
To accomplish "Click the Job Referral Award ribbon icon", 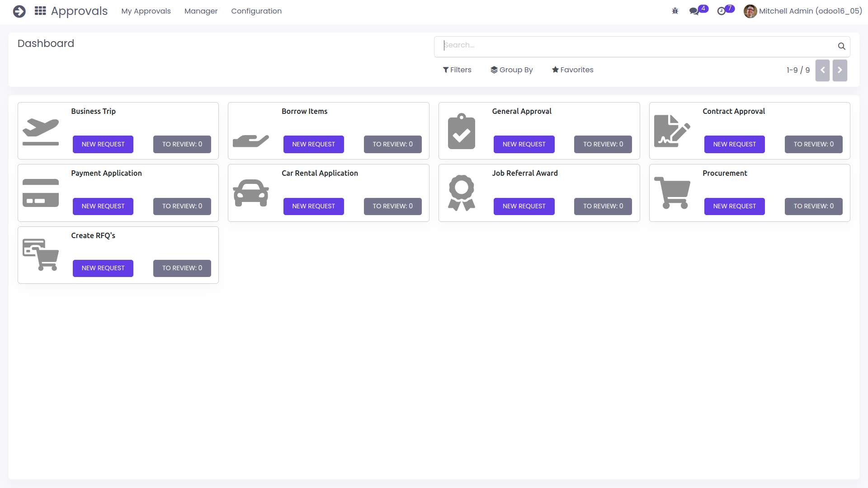I will 461,193.
